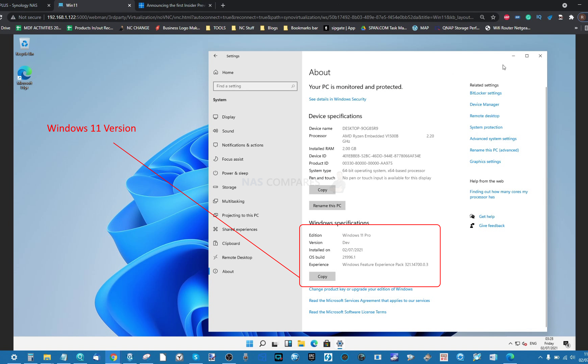Image resolution: width=588 pixels, height=364 pixels.
Task: Click ENG language indicator in VM tray
Action: click(x=533, y=344)
